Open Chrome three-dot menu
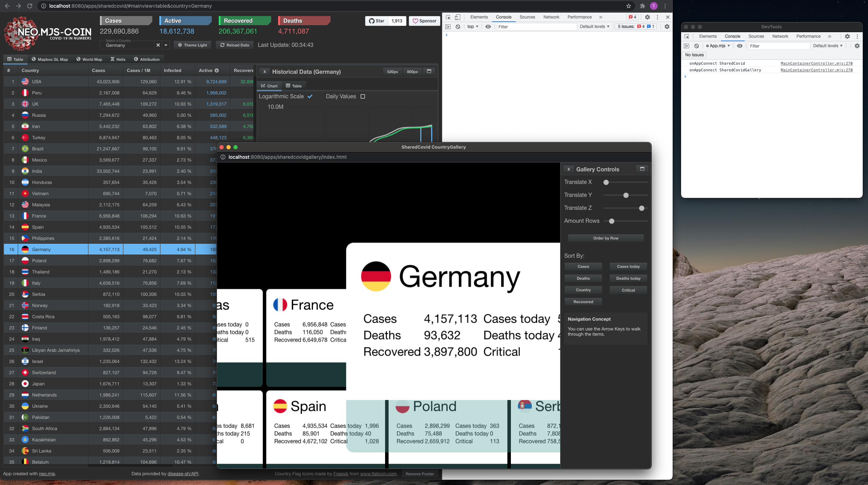The height and width of the screenshot is (485, 868). (665, 6)
